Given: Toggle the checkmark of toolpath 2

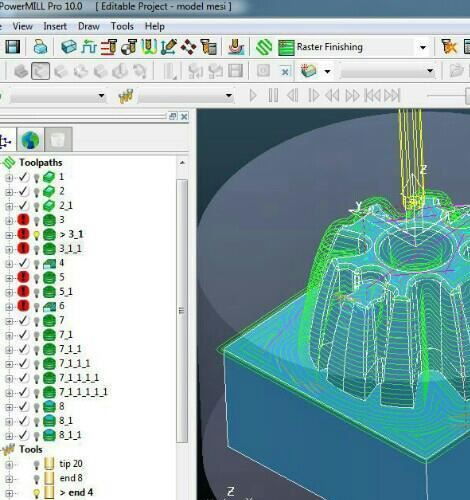Looking at the screenshot, I should (x=23, y=191).
